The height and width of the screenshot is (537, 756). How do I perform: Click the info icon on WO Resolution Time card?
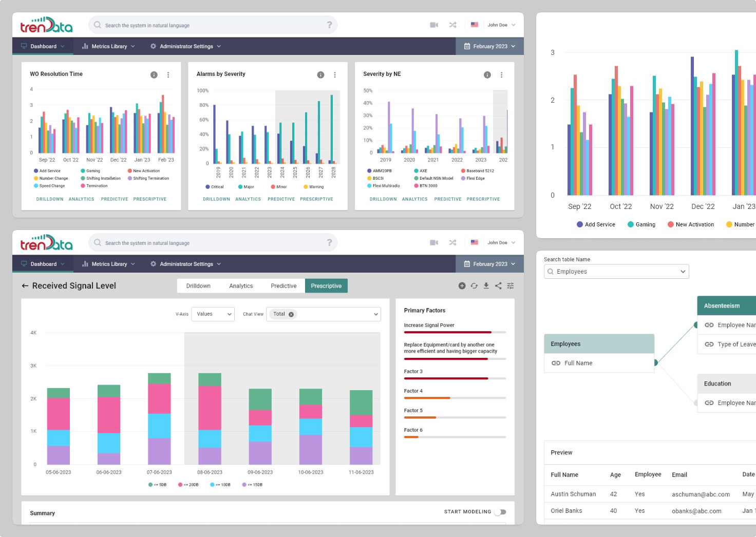[x=154, y=75]
